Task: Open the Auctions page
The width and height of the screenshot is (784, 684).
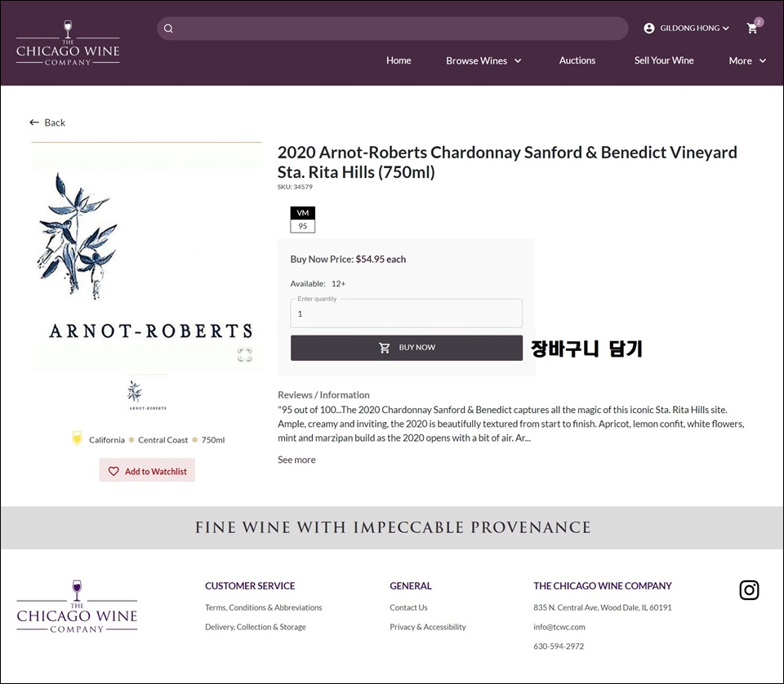Action: (577, 60)
